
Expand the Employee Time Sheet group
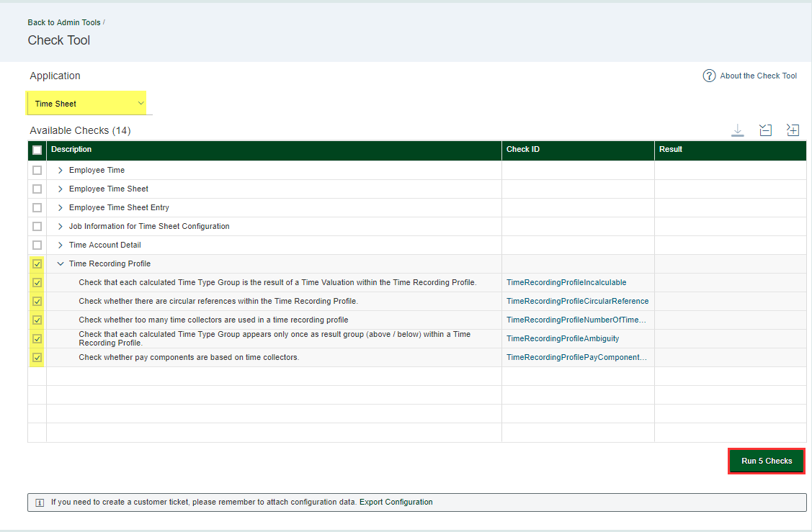pyautogui.click(x=60, y=189)
